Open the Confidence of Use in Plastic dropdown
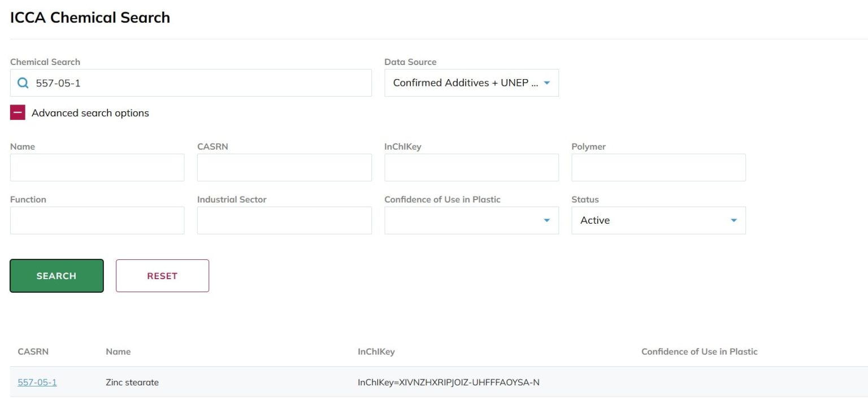 (471, 220)
